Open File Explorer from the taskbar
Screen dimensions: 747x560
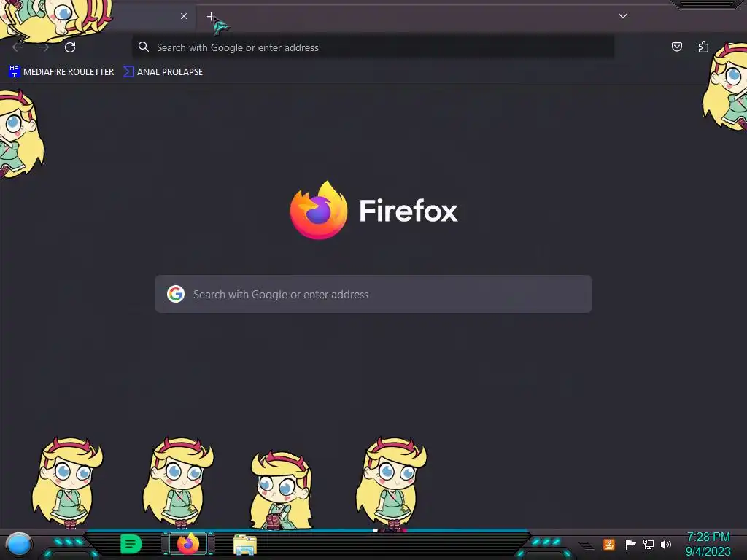245,545
